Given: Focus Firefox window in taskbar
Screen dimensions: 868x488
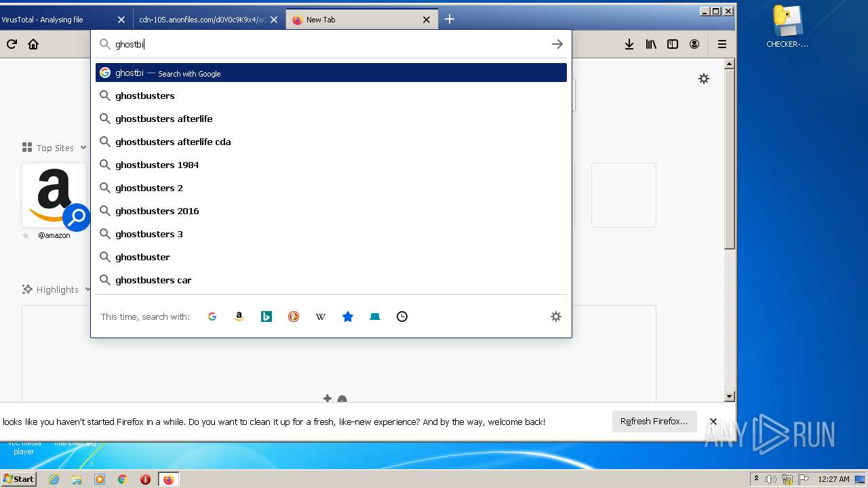Looking at the screenshot, I should click(x=168, y=479).
